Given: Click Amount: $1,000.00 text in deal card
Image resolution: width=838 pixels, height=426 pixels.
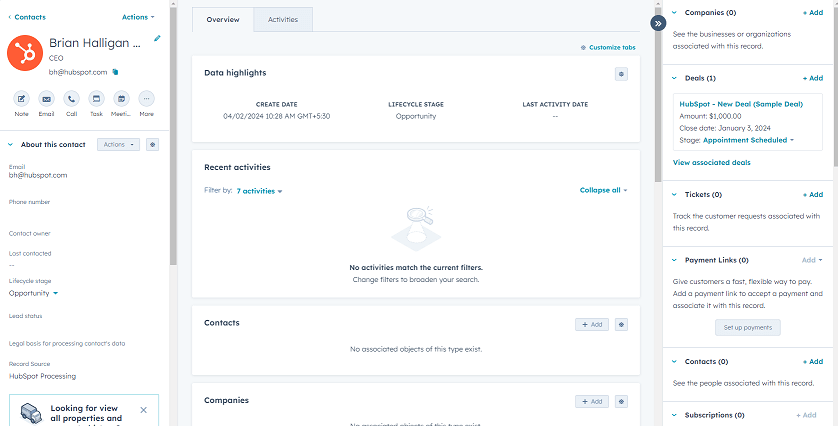Looking at the screenshot, I should click(x=710, y=116).
